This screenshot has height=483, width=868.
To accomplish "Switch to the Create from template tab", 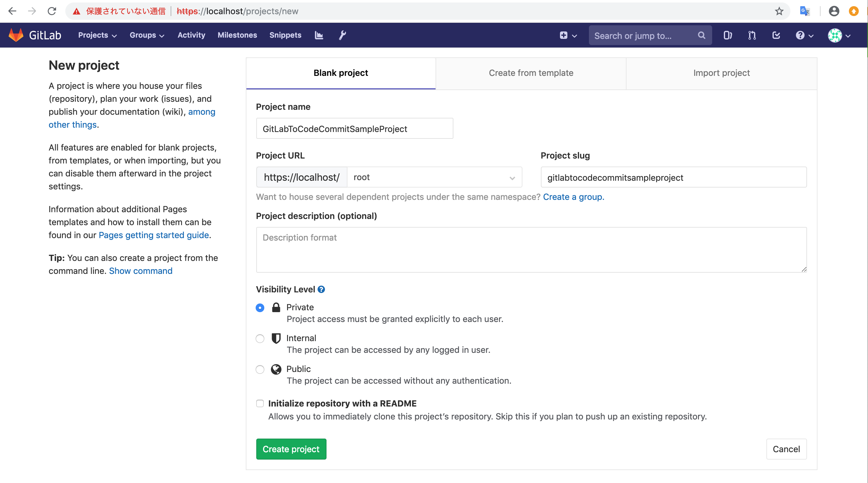I will coord(531,73).
